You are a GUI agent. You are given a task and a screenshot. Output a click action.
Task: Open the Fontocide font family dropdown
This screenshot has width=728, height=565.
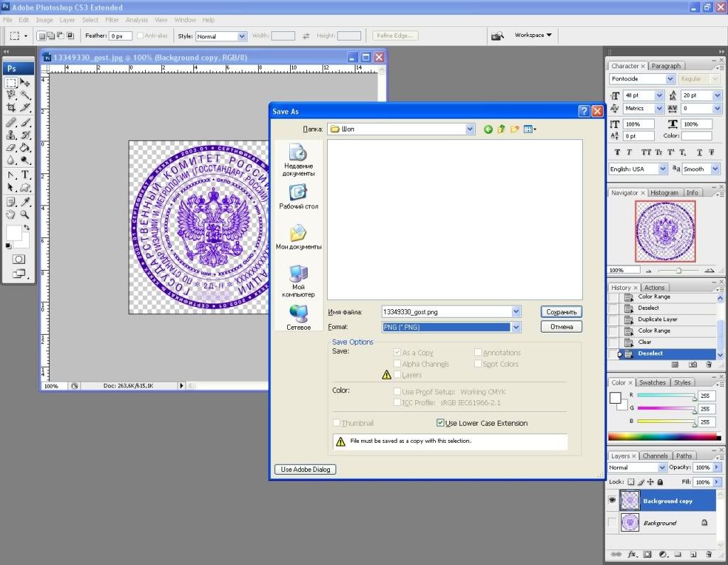click(670, 79)
